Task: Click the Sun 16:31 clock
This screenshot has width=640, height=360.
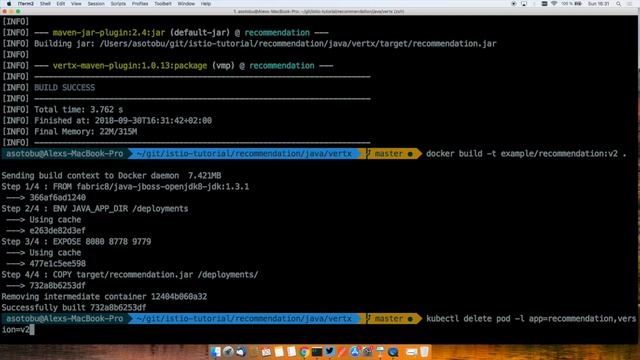Action: point(599,4)
